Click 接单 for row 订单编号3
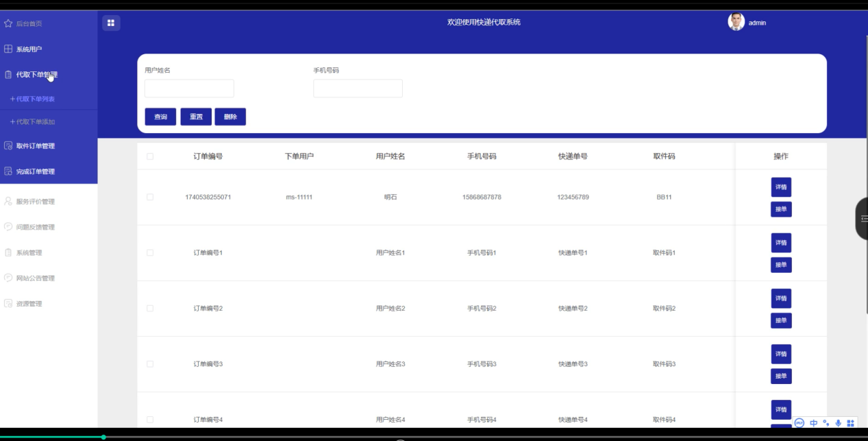 781,376
